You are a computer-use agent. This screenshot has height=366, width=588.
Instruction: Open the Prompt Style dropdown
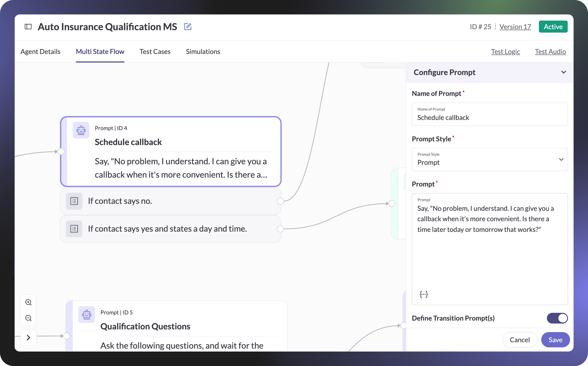point(489,160)
